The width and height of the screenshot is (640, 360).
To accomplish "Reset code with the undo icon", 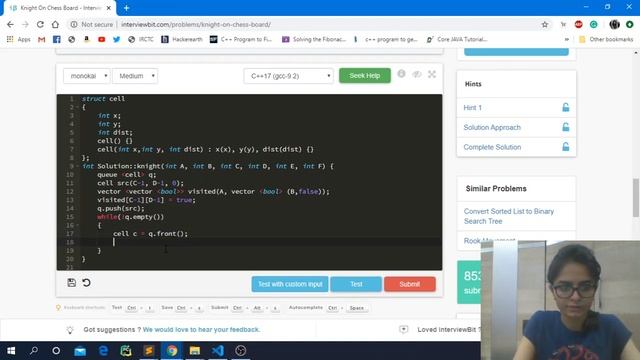I will point(86,282).
